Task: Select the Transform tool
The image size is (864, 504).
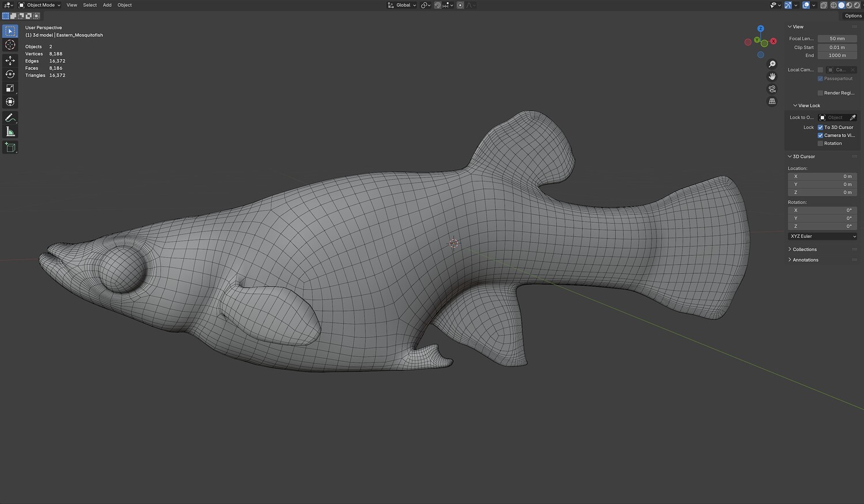Action: (10, 102)
